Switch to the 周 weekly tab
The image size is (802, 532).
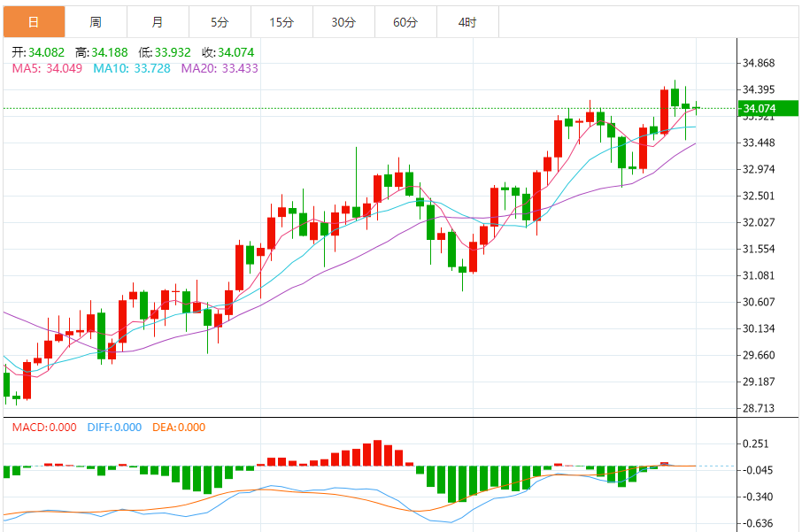coord(96,22)
